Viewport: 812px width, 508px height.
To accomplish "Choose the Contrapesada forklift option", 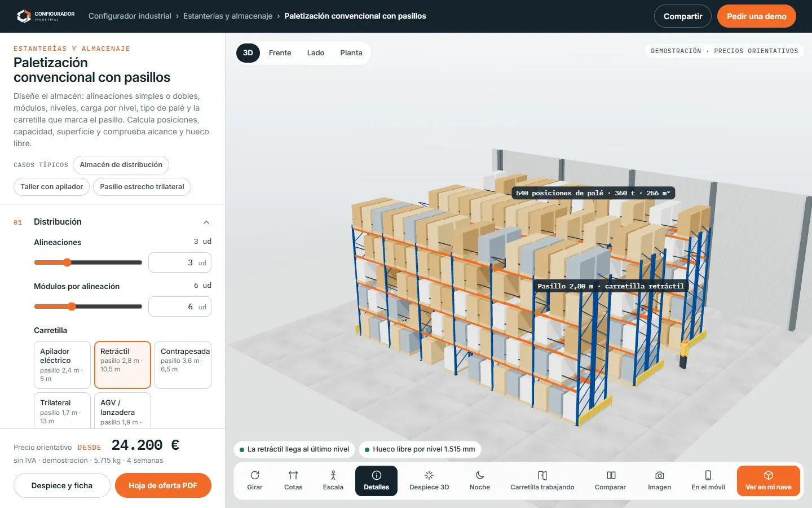I will [x=183, y=365].
